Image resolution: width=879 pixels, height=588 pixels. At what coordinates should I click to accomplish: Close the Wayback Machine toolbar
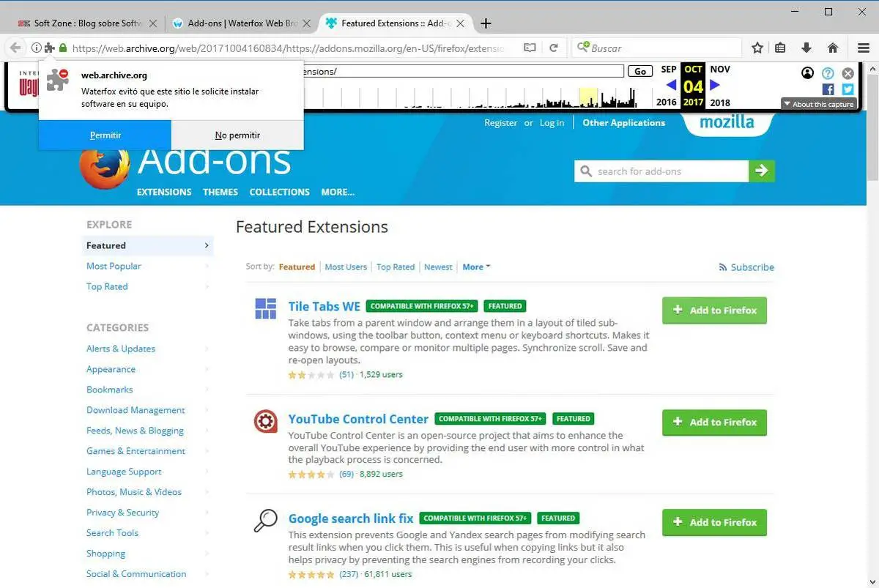click(848, 73)
